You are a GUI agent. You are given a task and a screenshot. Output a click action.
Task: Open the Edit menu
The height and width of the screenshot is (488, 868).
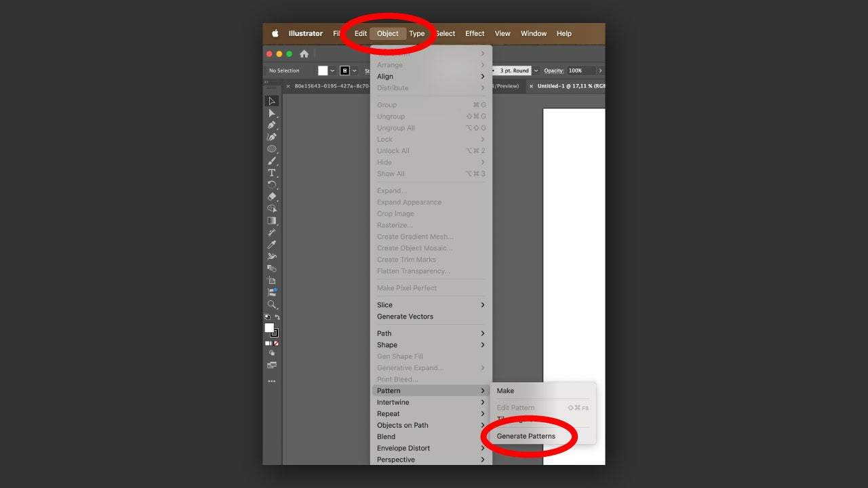[361, 33]
